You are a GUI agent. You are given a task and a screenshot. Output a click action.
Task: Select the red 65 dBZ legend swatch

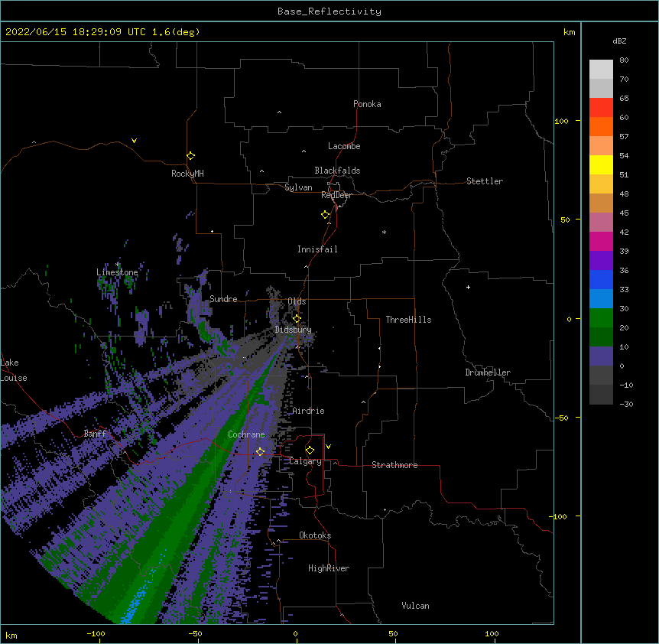coord(601,107)
